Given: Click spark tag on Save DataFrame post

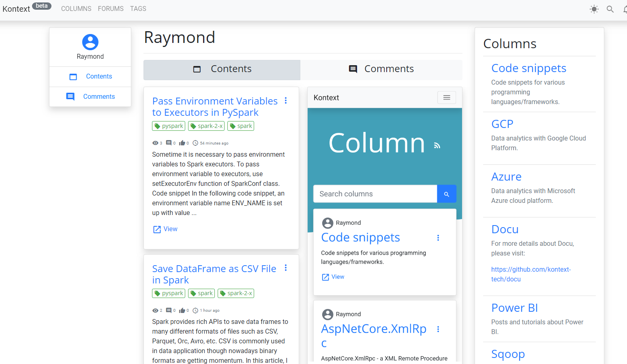Looking at the screenshot, I should (x=201, y=293).
